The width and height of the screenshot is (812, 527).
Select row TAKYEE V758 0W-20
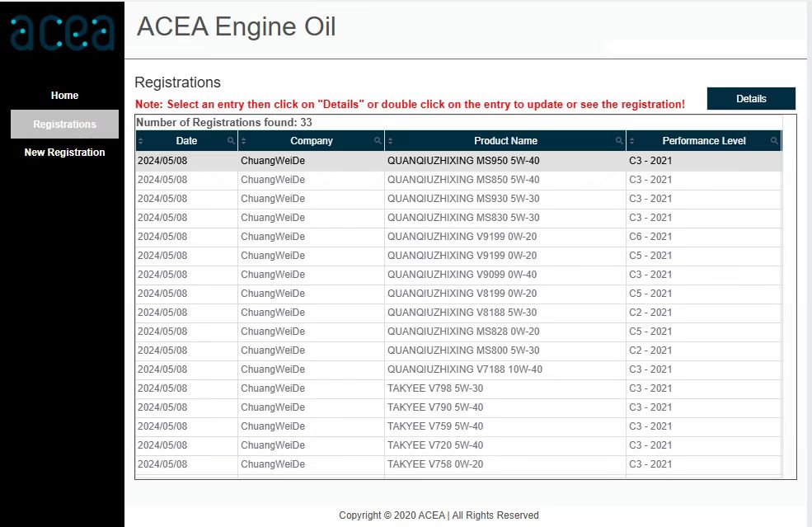458,464
